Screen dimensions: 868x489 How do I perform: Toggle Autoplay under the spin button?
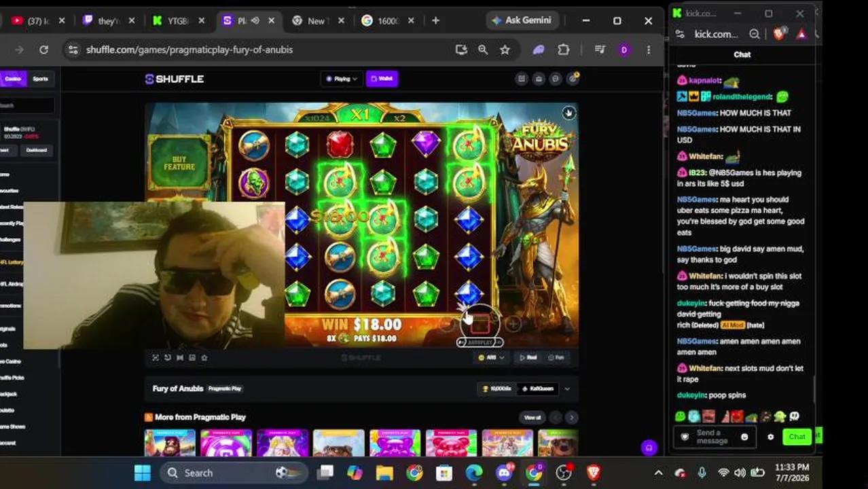pos(480,342)
